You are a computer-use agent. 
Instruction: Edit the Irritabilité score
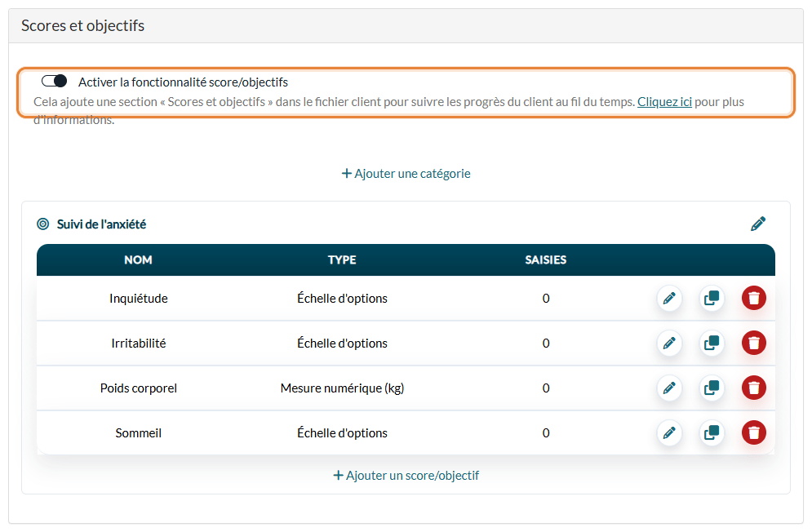coord(669,343)
